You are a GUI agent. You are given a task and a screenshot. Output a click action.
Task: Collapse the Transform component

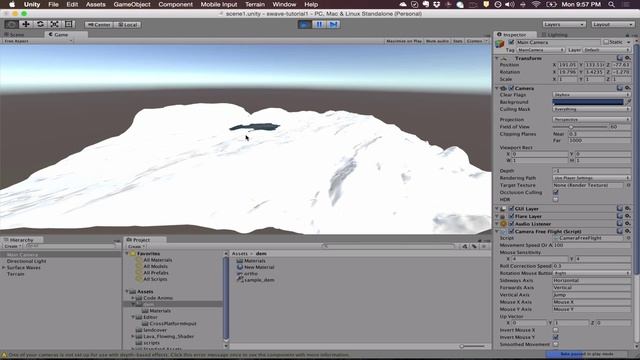(497, 58)
